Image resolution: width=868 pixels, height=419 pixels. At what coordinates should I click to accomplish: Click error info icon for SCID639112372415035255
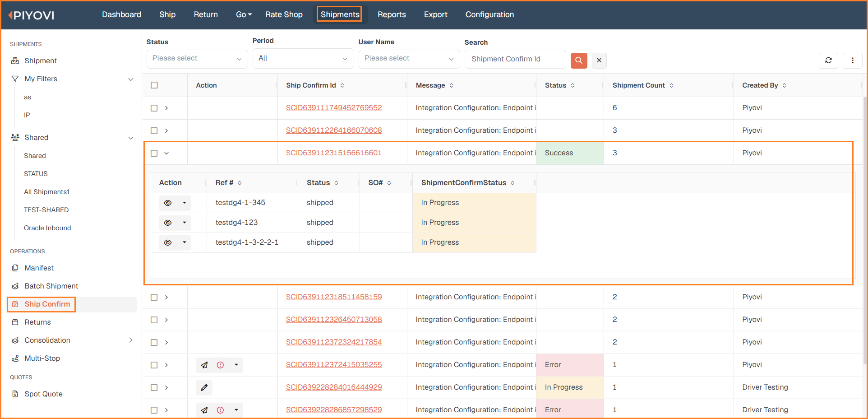(x=220, y=365)
